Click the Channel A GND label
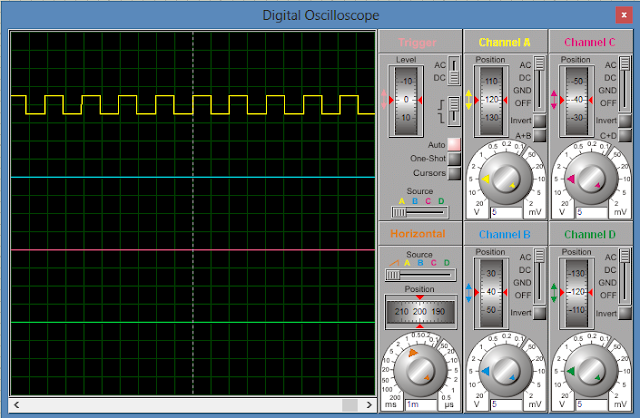This screenshot has width=640, height=418. point(522,90)
